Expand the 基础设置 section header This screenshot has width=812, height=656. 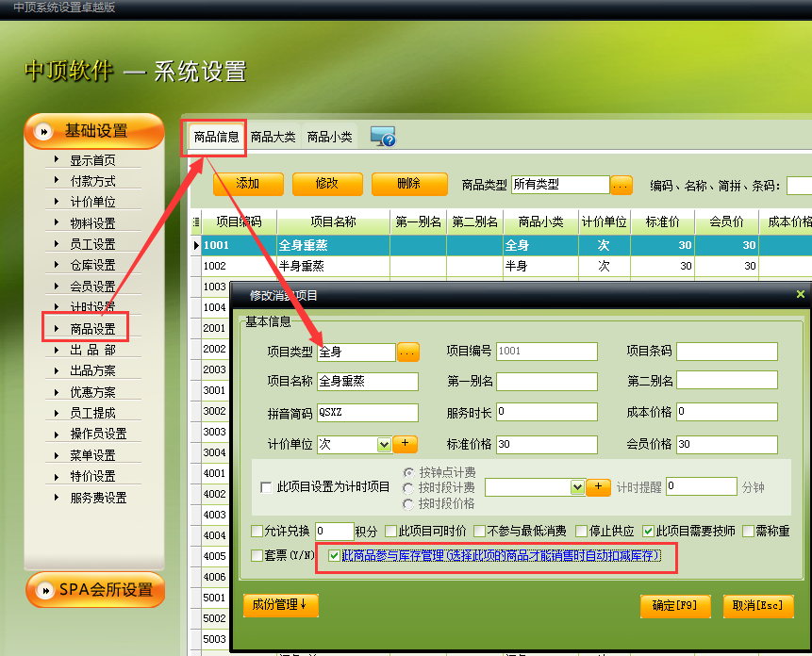click(x=94, y=131)
